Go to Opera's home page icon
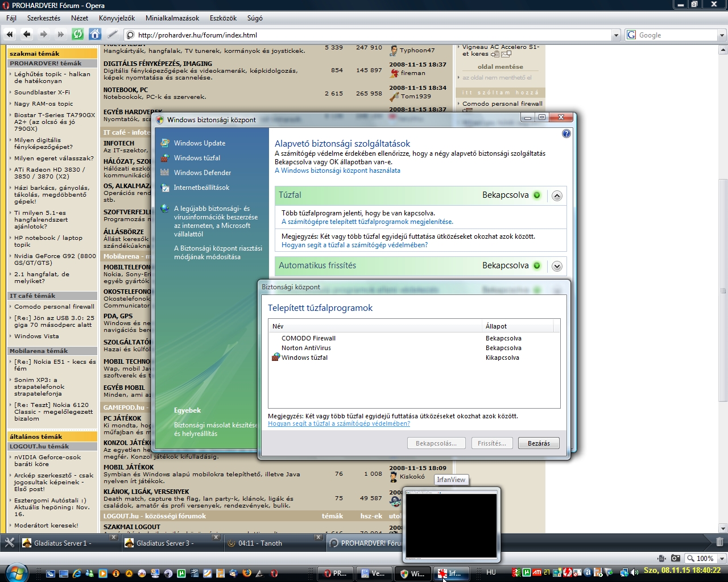 point(95,35)
